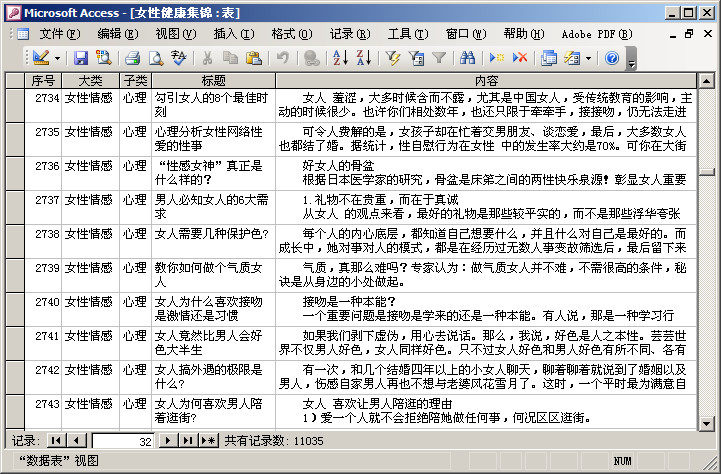721x474 pixels.
Task: Go to next record navigation button
Action: point(168,440)
